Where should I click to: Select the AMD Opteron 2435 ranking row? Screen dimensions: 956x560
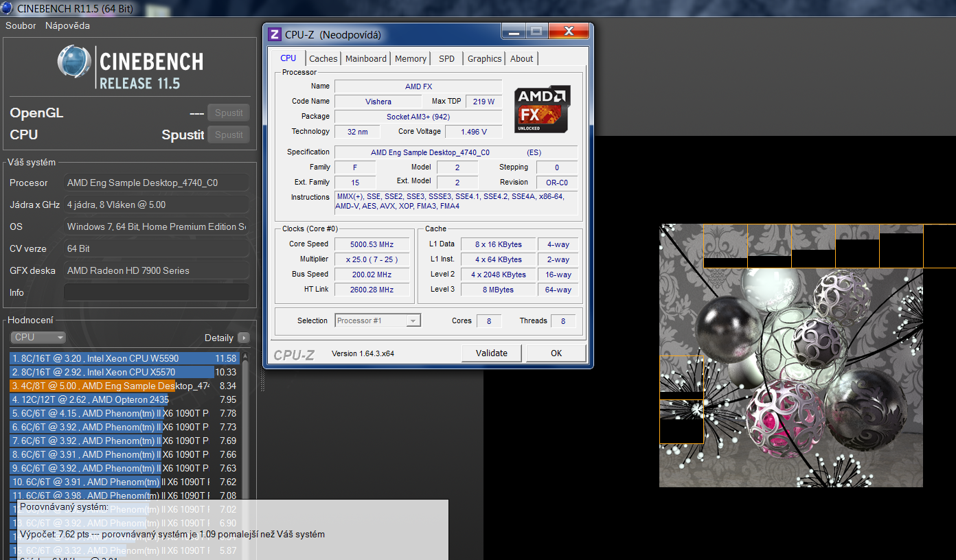124,399
